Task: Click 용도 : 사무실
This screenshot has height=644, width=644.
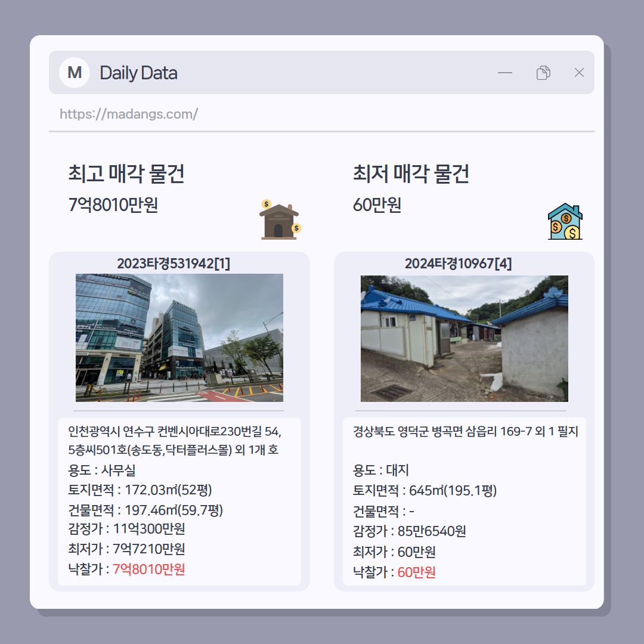Action: coord(102,470)
